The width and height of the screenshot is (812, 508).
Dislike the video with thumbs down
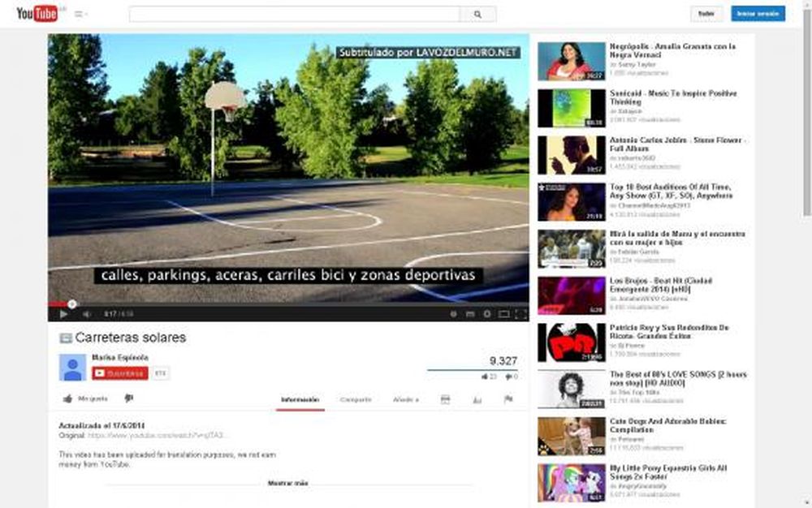[129, 398]
